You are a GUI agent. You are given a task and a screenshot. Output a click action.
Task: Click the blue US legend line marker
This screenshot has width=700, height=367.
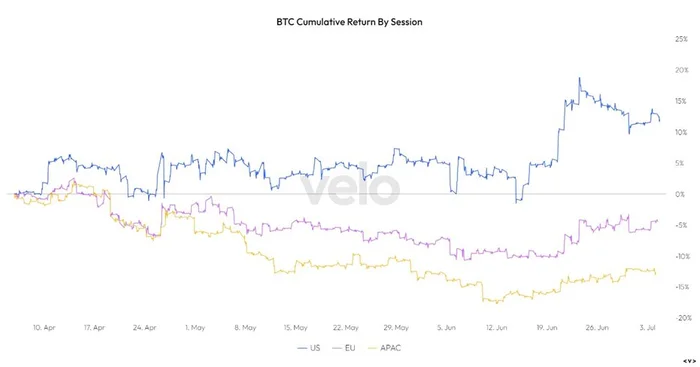click(x=302, y=348)
